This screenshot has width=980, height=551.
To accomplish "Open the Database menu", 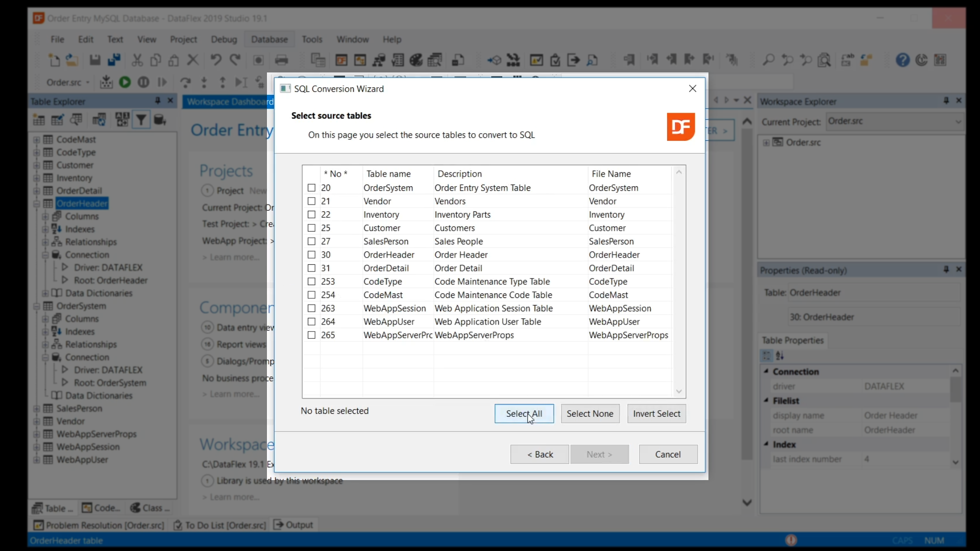I will 269,39.
